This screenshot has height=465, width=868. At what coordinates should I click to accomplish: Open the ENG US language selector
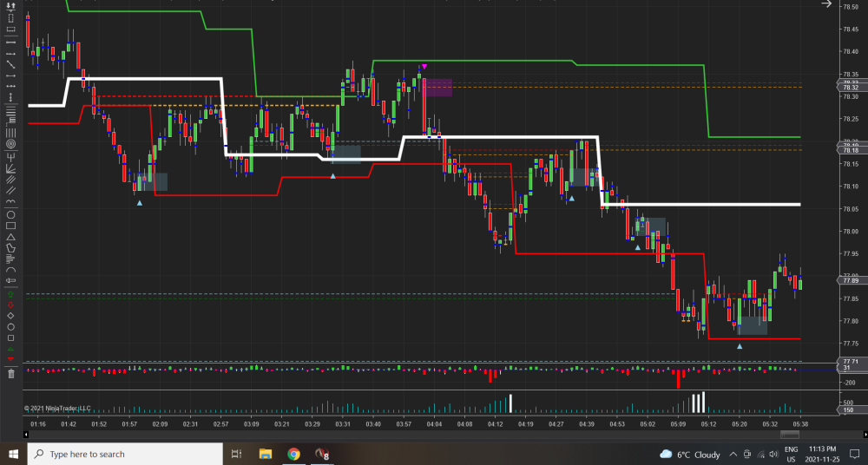click(x=791, y=454)
